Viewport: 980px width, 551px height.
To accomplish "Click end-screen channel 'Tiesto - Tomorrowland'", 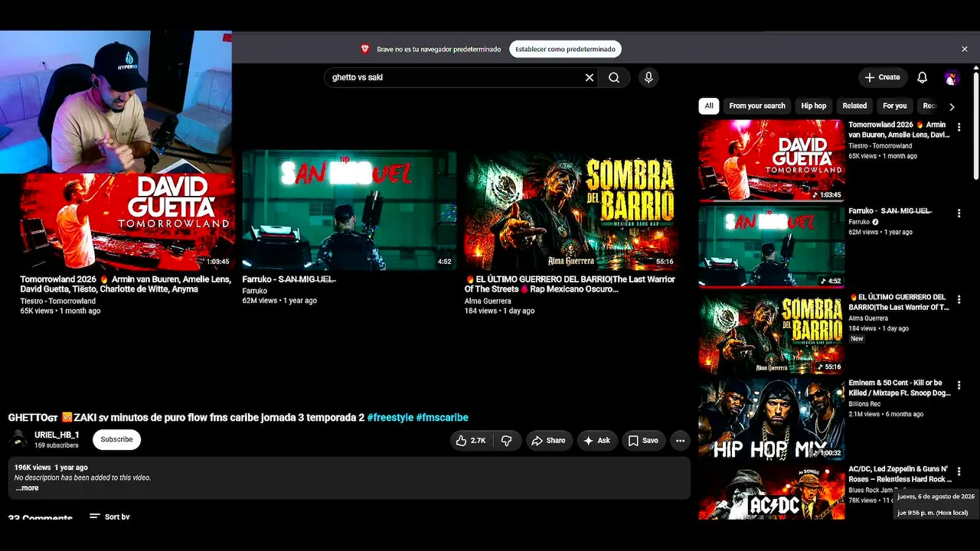I will click(58, 301).
